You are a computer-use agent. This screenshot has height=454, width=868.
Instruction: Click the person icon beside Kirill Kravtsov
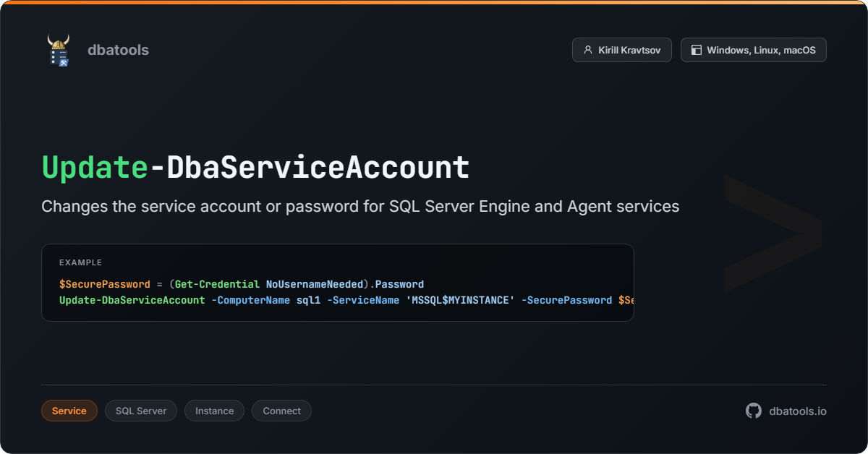tap(587, 51)
